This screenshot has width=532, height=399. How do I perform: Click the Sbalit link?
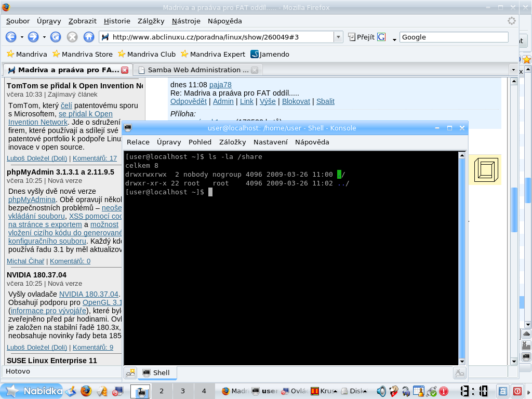coord(325,101)
